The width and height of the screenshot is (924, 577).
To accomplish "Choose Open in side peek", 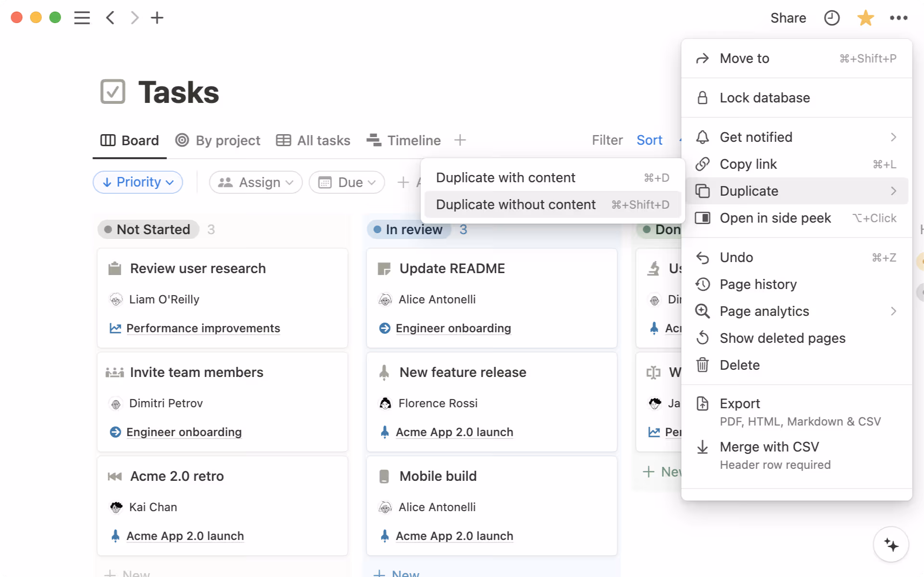I will [775, 218].
